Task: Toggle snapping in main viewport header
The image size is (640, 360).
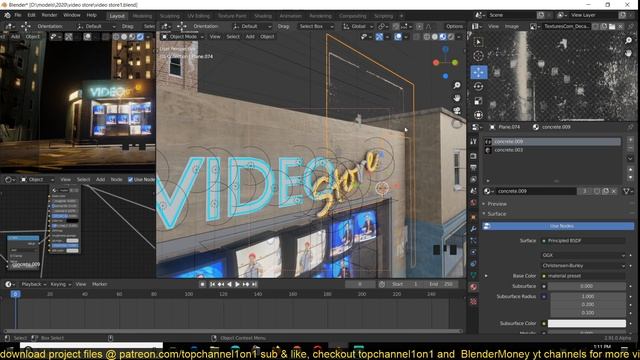Action: 396,26
